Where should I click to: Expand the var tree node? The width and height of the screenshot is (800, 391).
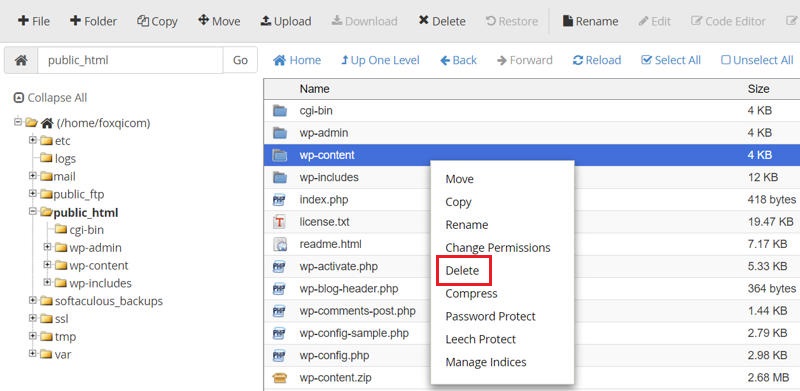pyautogui.click(x=33, y=353)
